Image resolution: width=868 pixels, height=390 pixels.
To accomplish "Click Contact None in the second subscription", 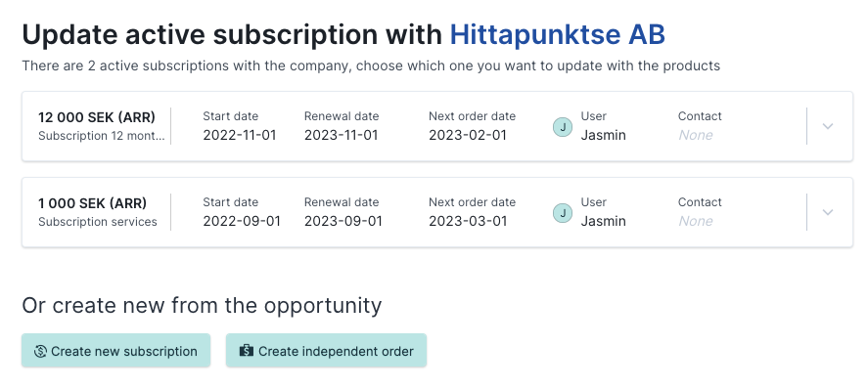I will [x=696, y=221].
